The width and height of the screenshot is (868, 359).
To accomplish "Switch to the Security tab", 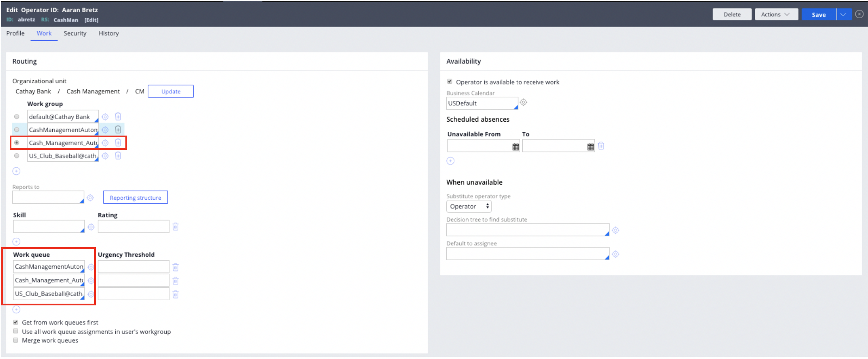I will coord(75,33).
